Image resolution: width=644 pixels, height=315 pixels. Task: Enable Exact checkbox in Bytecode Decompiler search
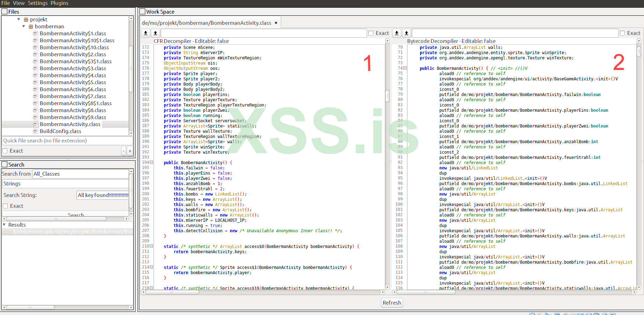(622, 33)
